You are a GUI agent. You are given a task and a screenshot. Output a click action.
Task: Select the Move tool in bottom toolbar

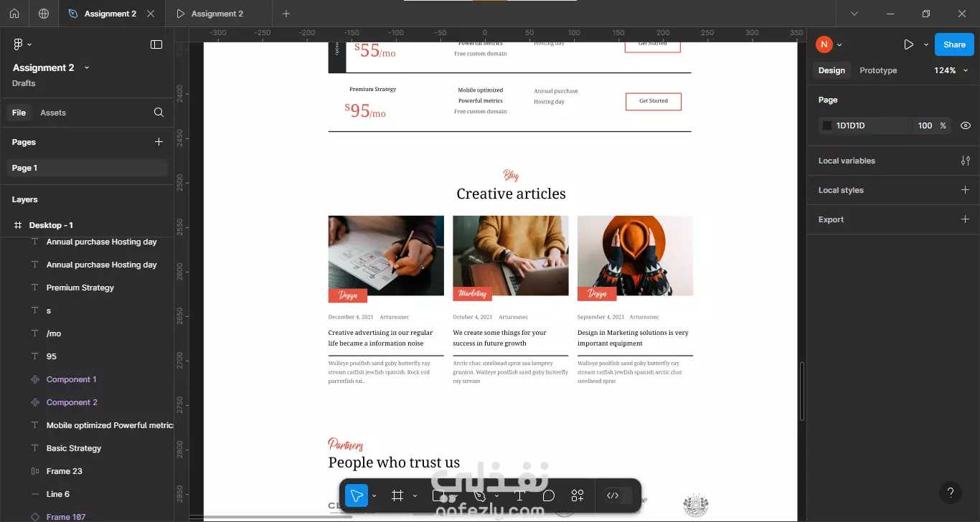tap(357, 495)
